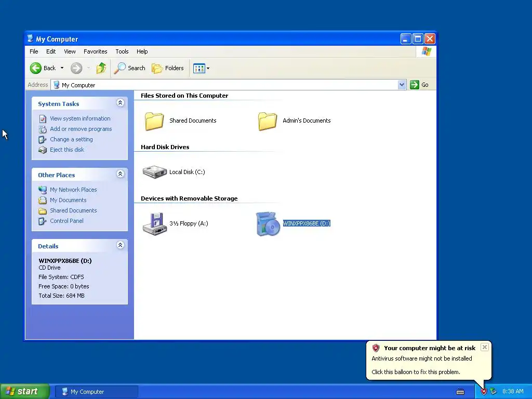Click the network connection tray icon
Screen dimensions: 532x399
[x=494, y=392]
